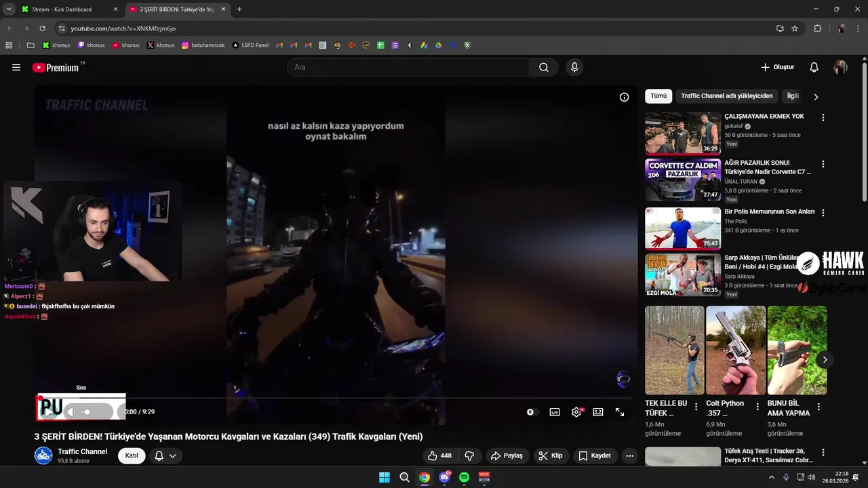Open Corvette C7 video thumbnail

click(x=683, y=180)
